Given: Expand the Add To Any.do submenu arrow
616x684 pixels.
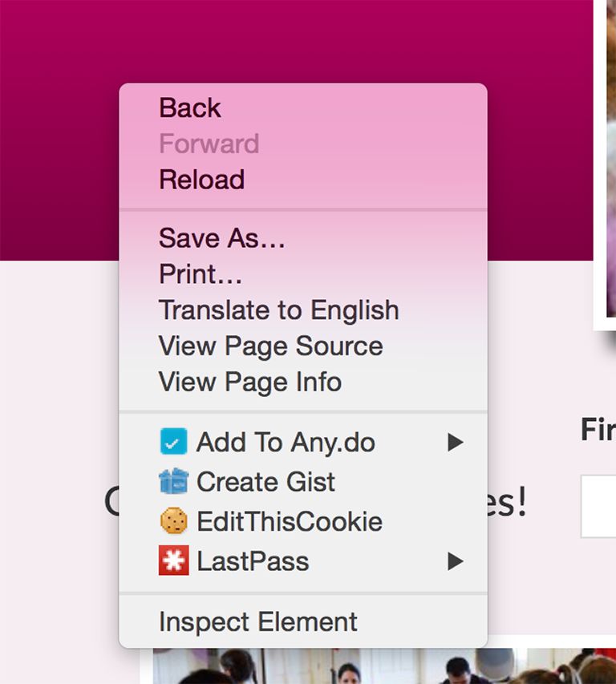Looking at the screenshot, I should click(x=455, y=442).
